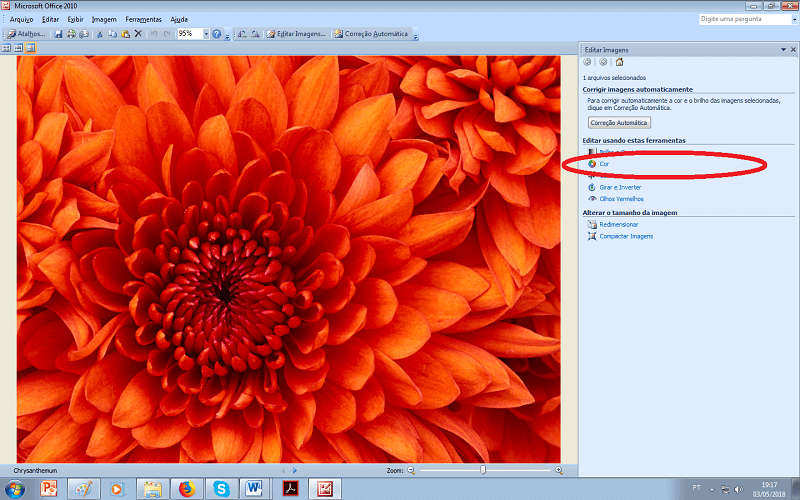Click the Home icon in task pane
Image resolution: width=800 pixels, height=500 pixels.
point(620,62)
